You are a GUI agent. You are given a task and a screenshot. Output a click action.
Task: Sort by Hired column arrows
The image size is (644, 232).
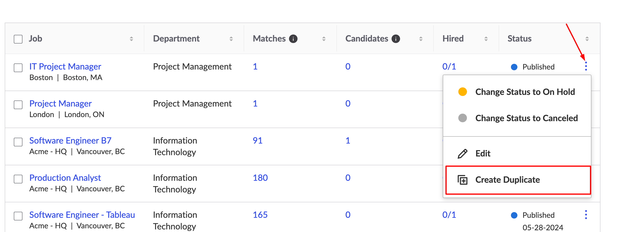[486, 39]
